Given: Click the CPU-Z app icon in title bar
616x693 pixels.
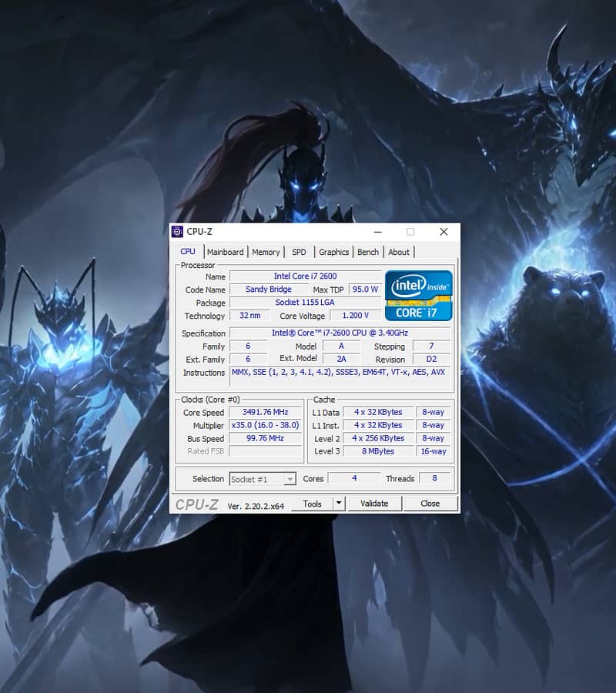Looking at the screenshot, I should pos(177,232).
